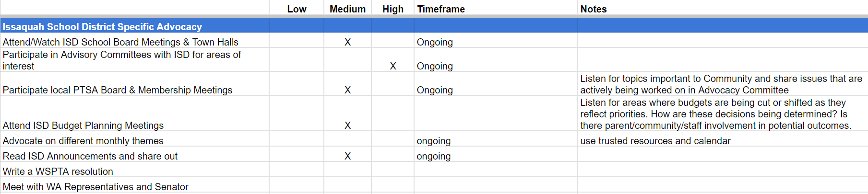This screenshot has height=194, width=868.
Task: Click the Medium X in the Budget Planning row
Action: (x=347, y=126)
